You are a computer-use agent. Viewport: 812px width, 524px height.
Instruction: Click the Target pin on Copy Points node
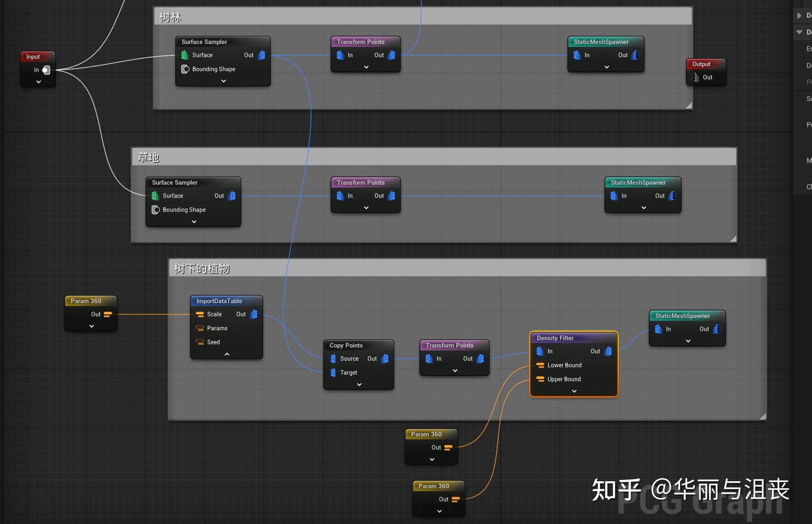coord(333,373)
